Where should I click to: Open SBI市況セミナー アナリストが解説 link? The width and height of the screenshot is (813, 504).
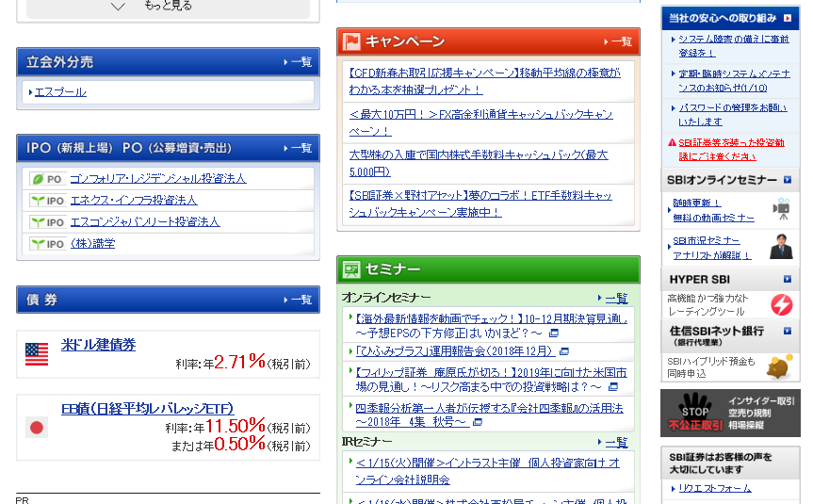(x=712, y=248)
